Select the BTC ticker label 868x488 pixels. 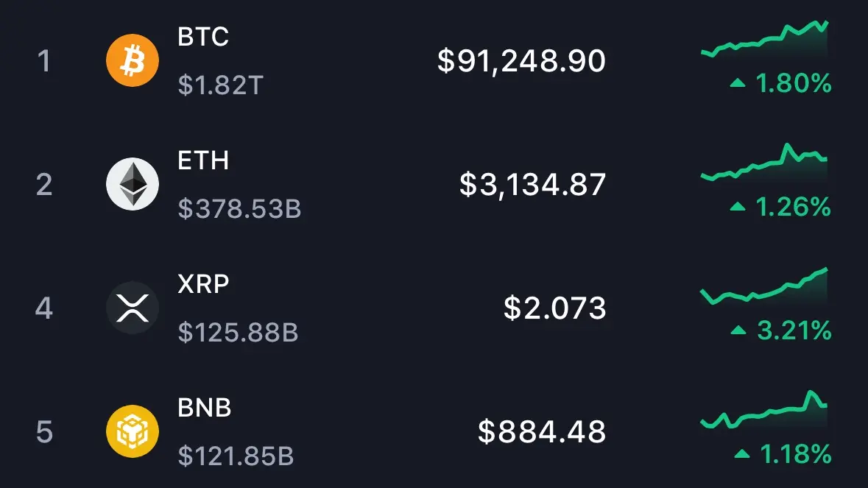point(202,37)
